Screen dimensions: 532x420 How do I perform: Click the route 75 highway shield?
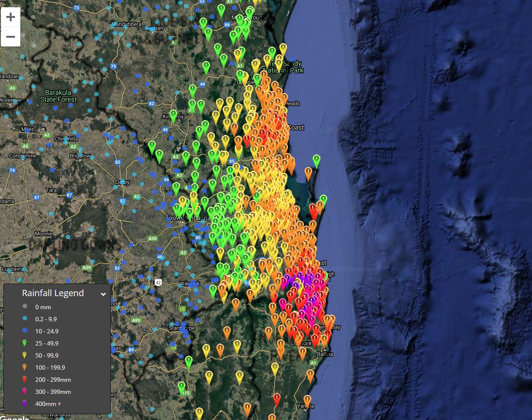coord(113,66)
